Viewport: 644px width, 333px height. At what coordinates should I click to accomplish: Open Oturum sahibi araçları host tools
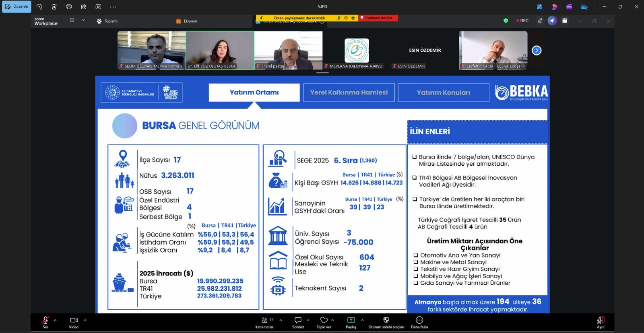coord(386,322)
